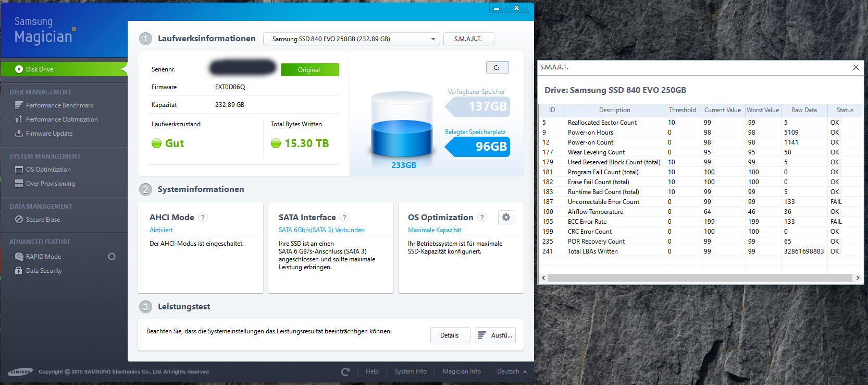Click the Threshold column header
868x385 pixels.
(683, 110)
